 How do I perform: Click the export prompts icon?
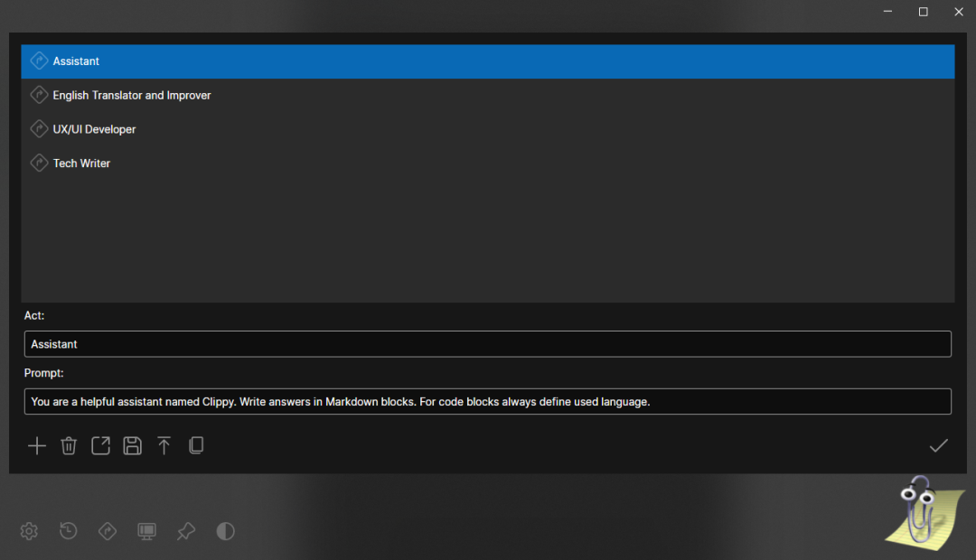click(100, 445)
